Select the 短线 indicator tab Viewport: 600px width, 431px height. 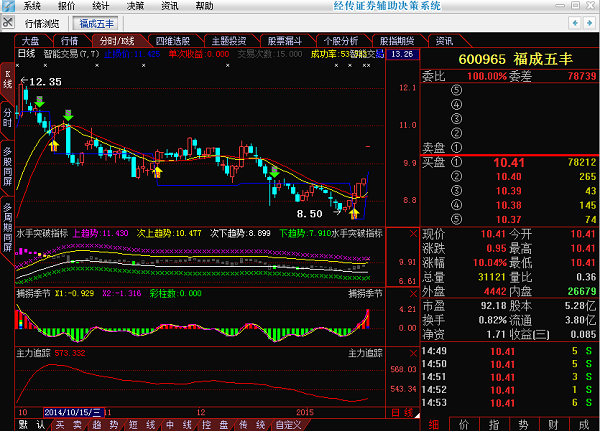tap(142, 424)
